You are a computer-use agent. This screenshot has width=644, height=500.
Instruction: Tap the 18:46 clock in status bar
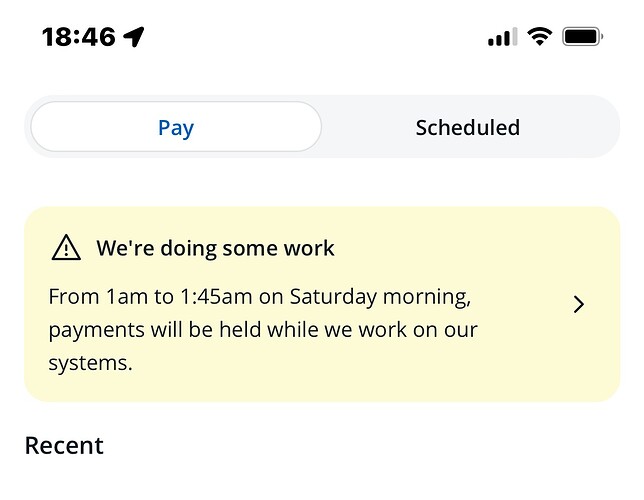pos(79,38)
